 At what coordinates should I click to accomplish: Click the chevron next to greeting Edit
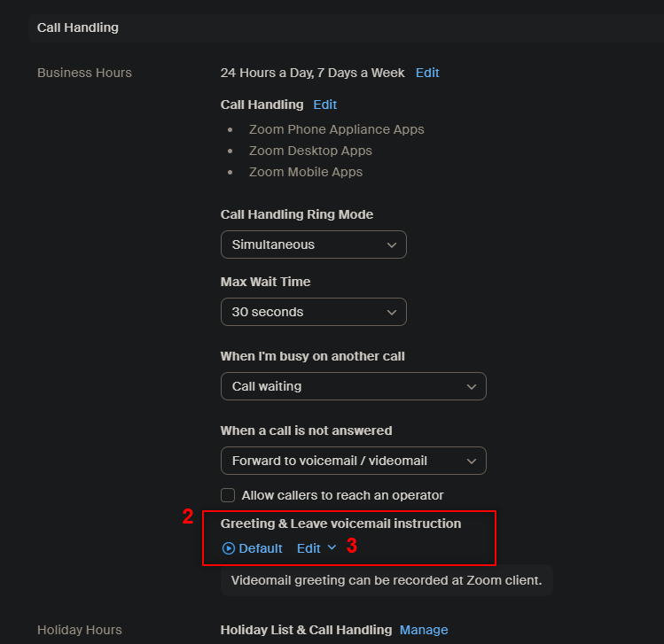pyautogui.click(x=332, y=547)
